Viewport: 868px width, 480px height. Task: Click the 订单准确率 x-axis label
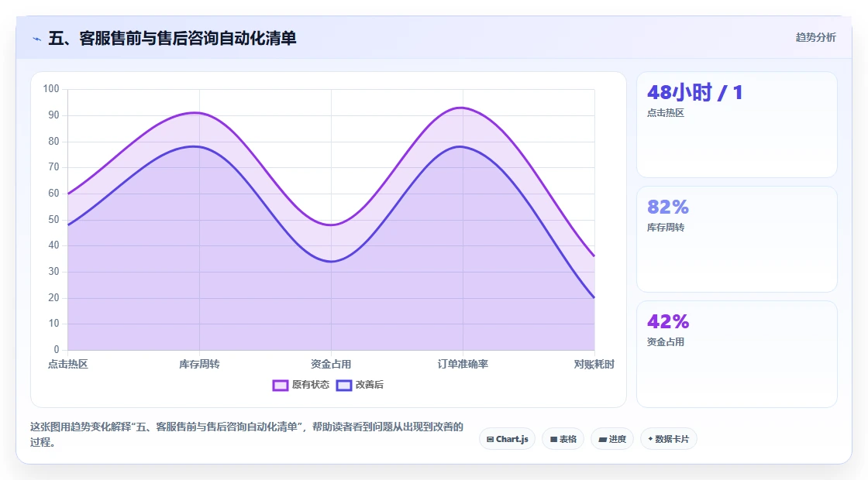(463, 364)
